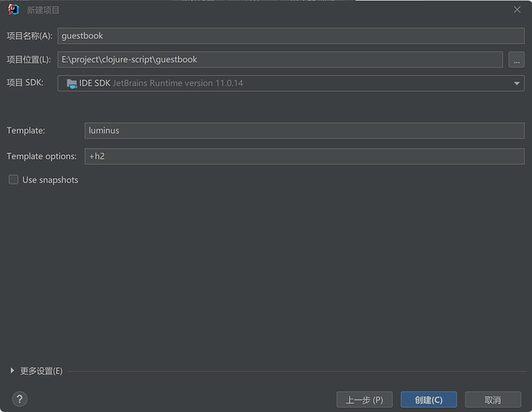532x412 pixels.
Task: Click the Template field containing luminus
Action: (305, 131)
